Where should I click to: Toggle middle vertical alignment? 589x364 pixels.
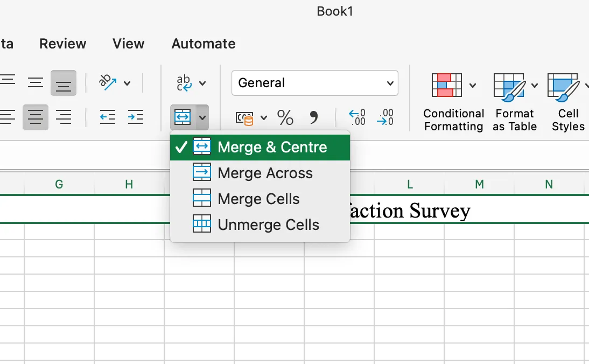click(36, 82)
